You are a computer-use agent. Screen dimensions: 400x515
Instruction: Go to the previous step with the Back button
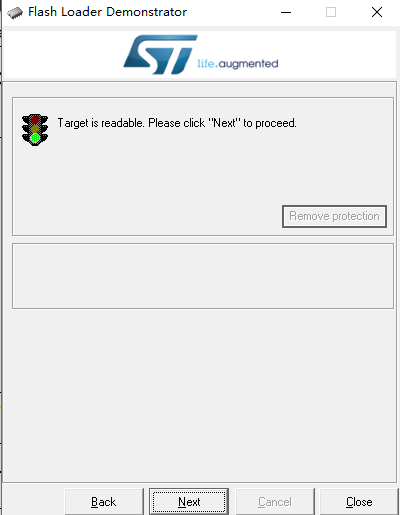tap(104, 502)
